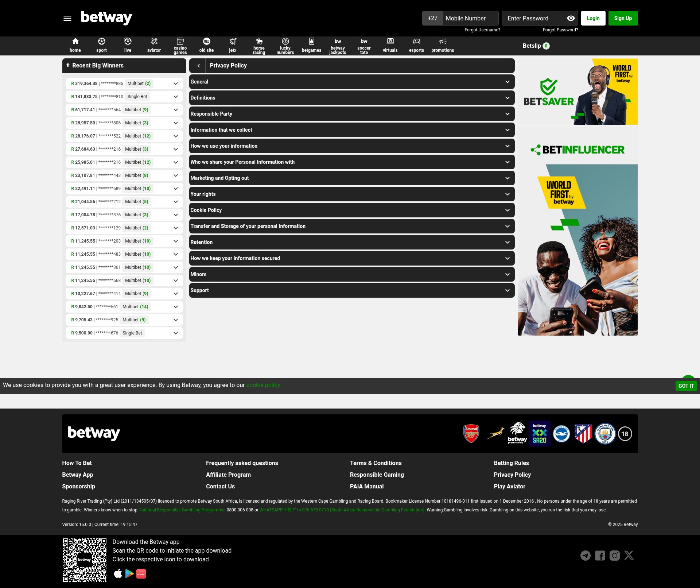The image size is (700, 588).
Task: Expand the Retention section
Action: coord(352,242)
